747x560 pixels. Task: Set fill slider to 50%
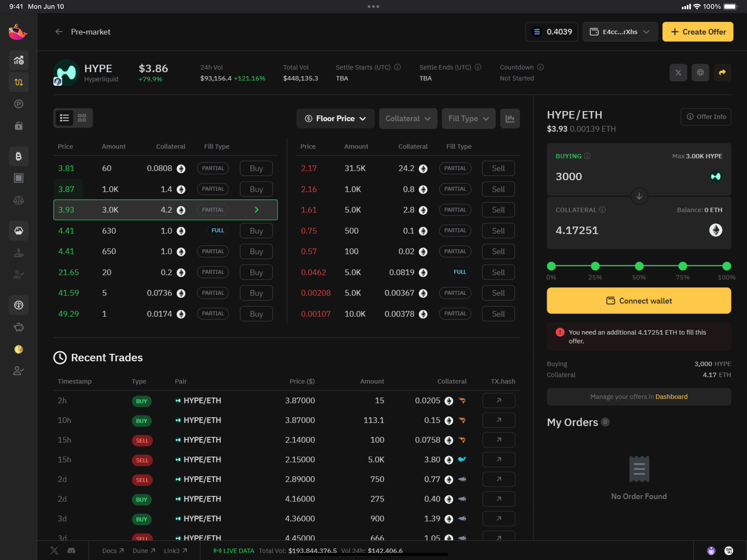coord(639,266)
